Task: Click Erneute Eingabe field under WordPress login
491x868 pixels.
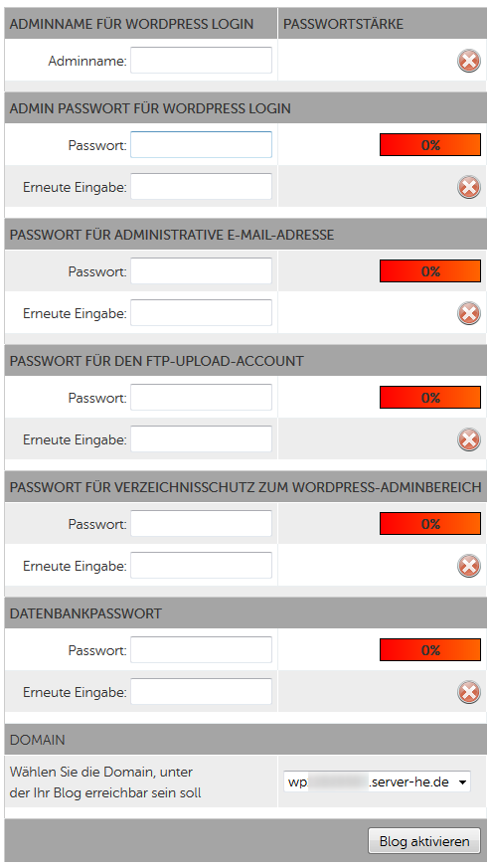Action: tap(201, 187)
